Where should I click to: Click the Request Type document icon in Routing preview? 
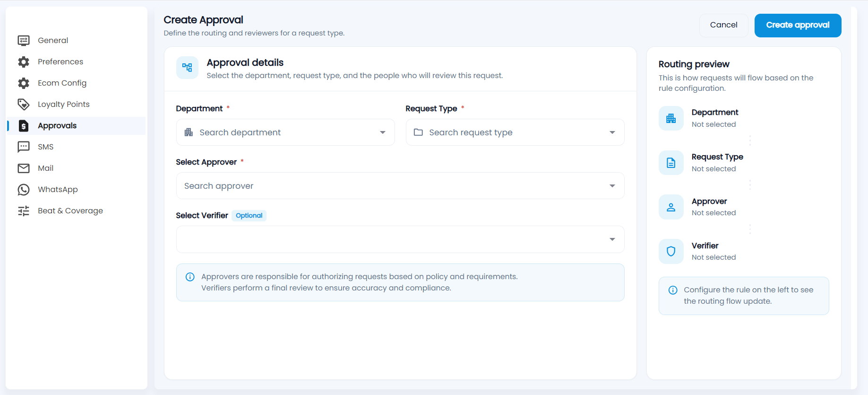tap(671, 163)
